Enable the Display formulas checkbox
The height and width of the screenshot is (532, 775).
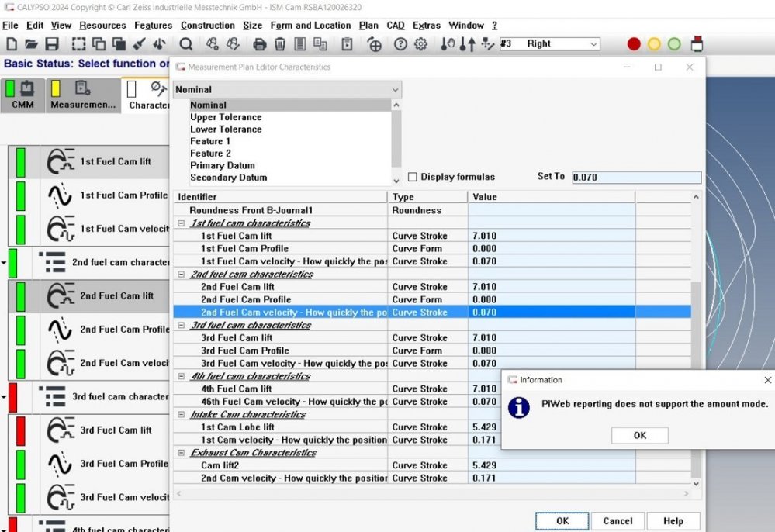point(413,177)
